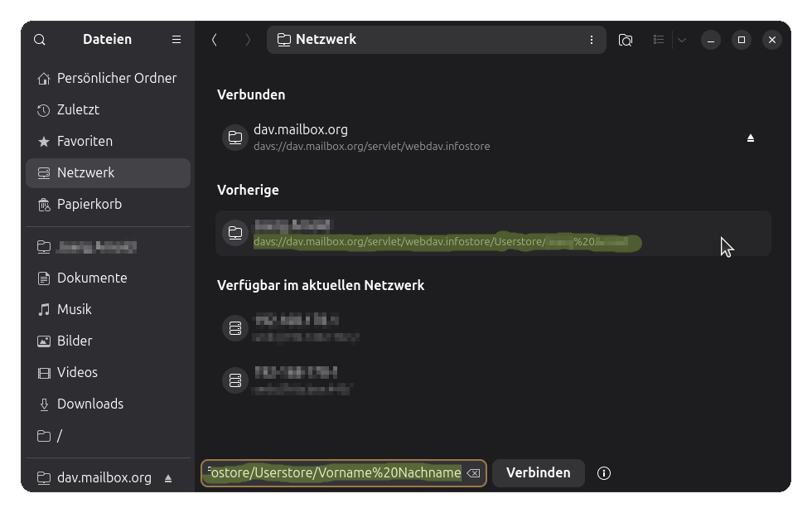812x513 pixels.
Task: Eject dav.mailbox.org in the Verbunden list
Action: (x=750, y=138)
